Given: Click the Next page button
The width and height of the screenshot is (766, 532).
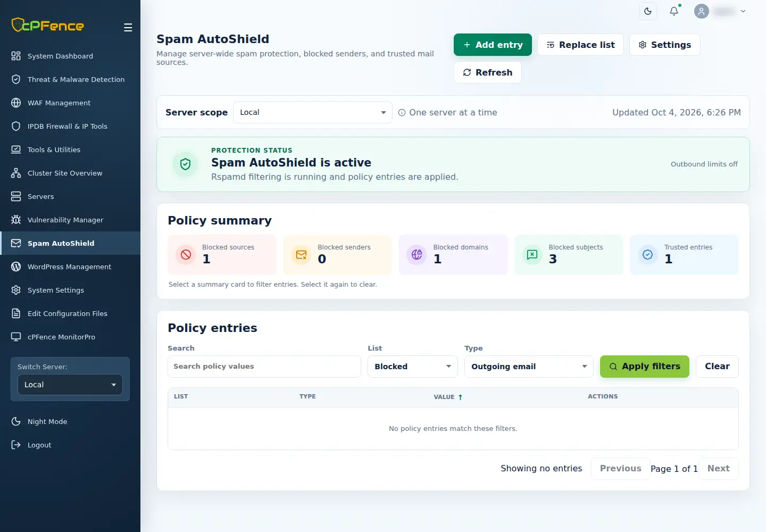Looking at the screenshot, I should tap(719, 469).
